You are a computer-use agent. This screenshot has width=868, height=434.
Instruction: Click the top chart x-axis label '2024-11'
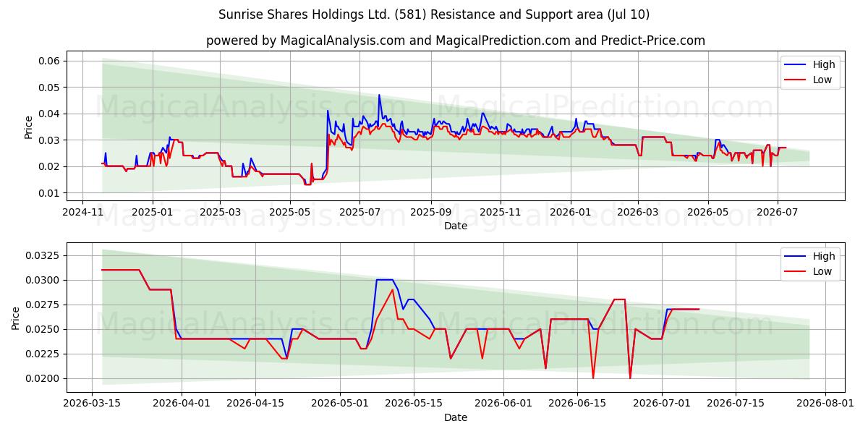[x=82, y=212]
